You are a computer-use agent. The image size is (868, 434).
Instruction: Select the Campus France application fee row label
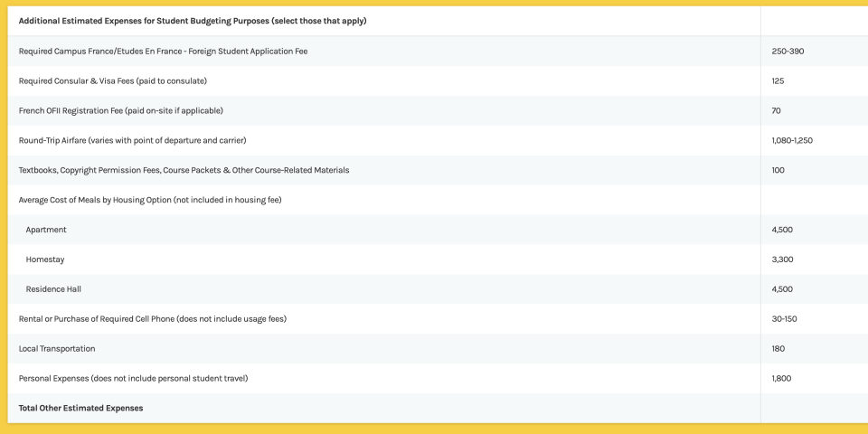(163, 51)
